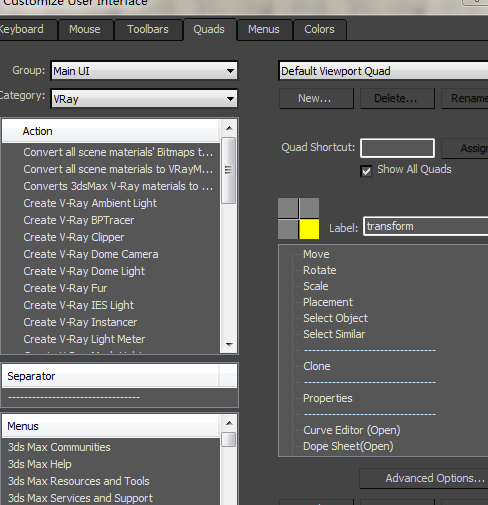The height and width of the screenshot is (505, 488).
Task: Click the Rename button
Action: click(465, 98)
